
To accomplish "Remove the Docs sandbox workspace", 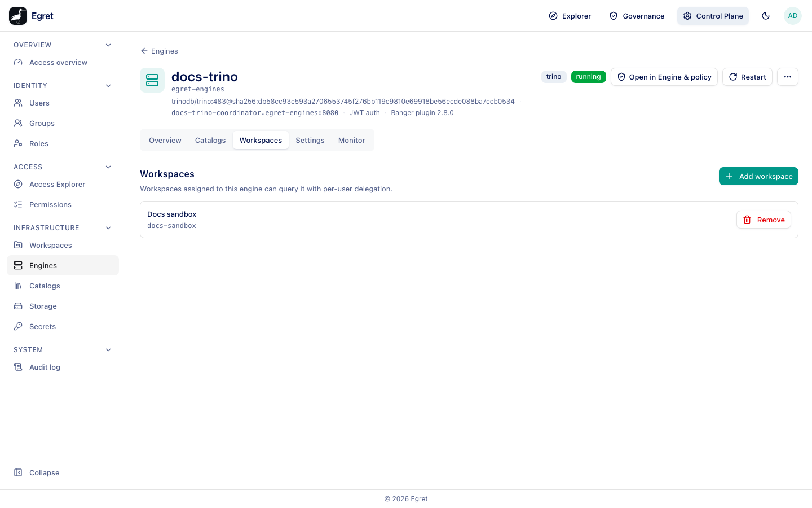I will tap(764, 220).
